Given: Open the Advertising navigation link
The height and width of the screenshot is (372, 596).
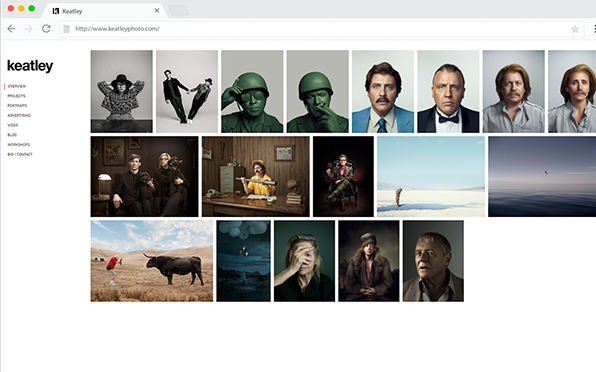Looking at the screenshot, I should point(19,116).
